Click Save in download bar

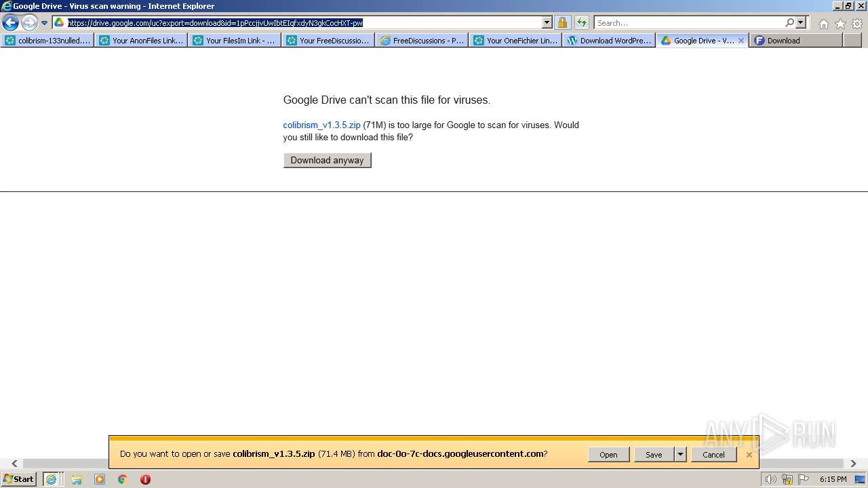(x=654, y=455)
